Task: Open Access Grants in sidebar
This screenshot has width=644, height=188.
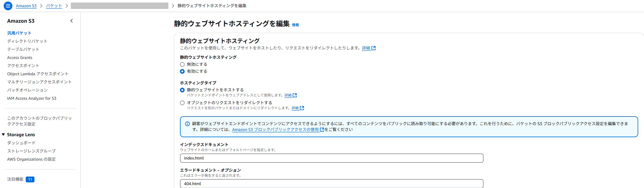Action: coord(20,58)
